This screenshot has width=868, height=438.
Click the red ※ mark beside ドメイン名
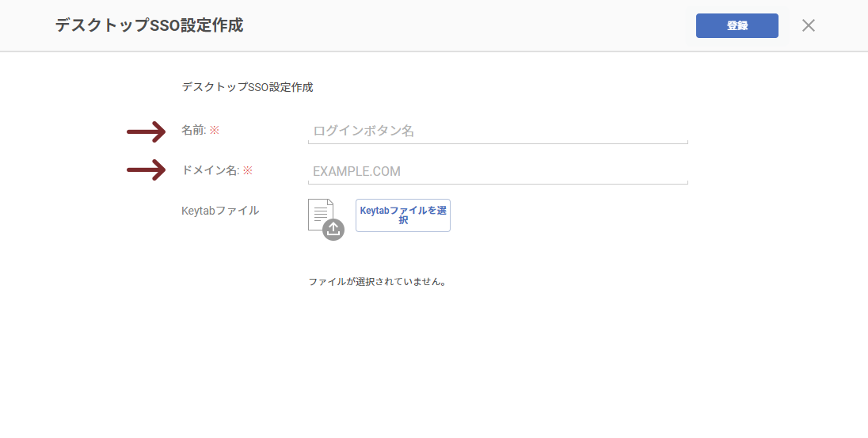[247, 170]
